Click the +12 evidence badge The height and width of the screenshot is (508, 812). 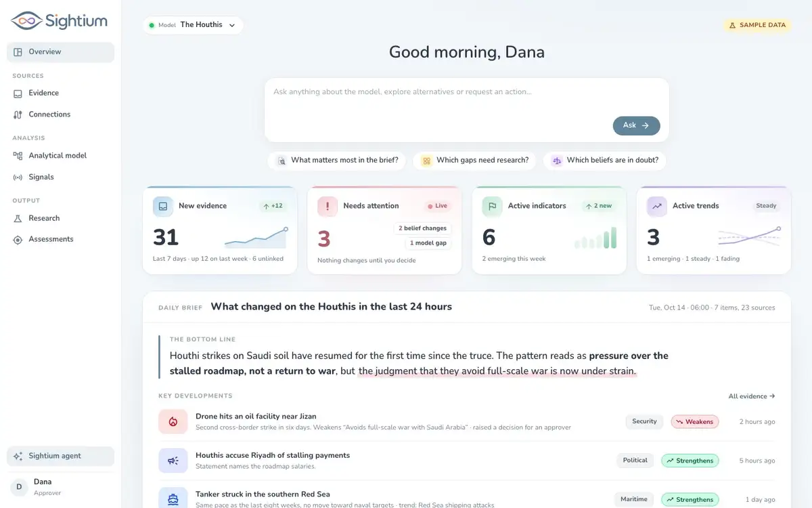click(273, 206)
